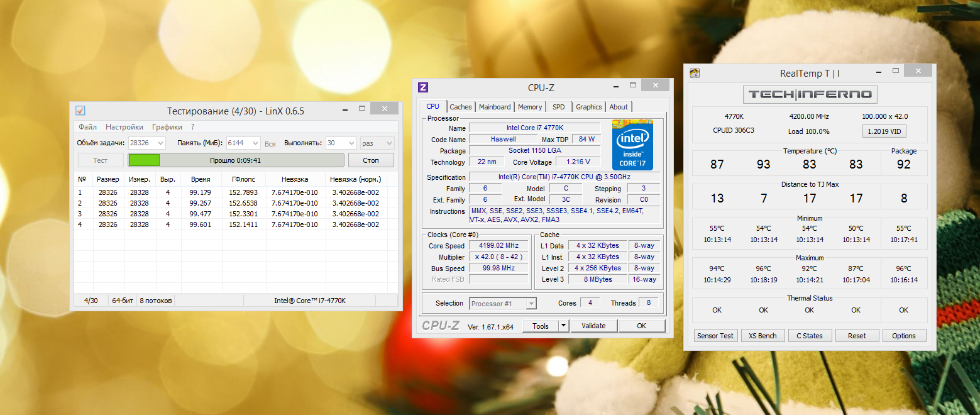Click the ГФлопс column header
The image size is (980, 415).
pyautogui.click(x=242, y=179)
